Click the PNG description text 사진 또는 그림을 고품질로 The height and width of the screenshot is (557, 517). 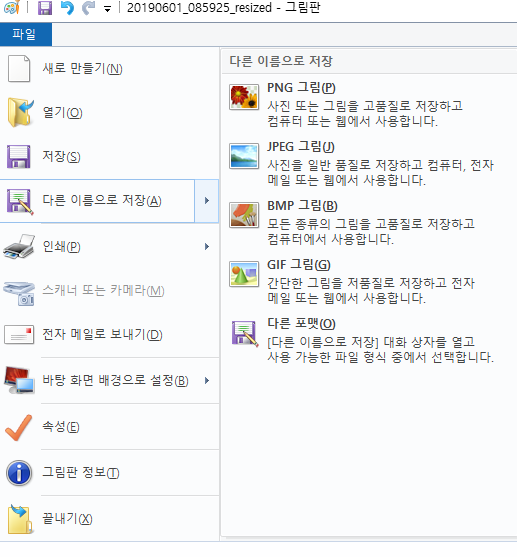365,114
